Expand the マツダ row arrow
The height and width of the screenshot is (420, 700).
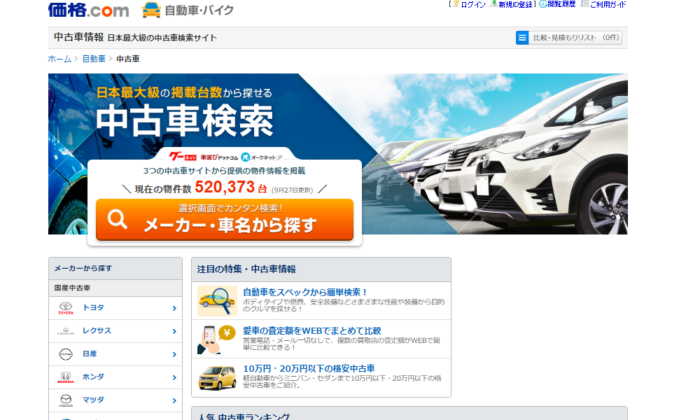click(175, 401)
